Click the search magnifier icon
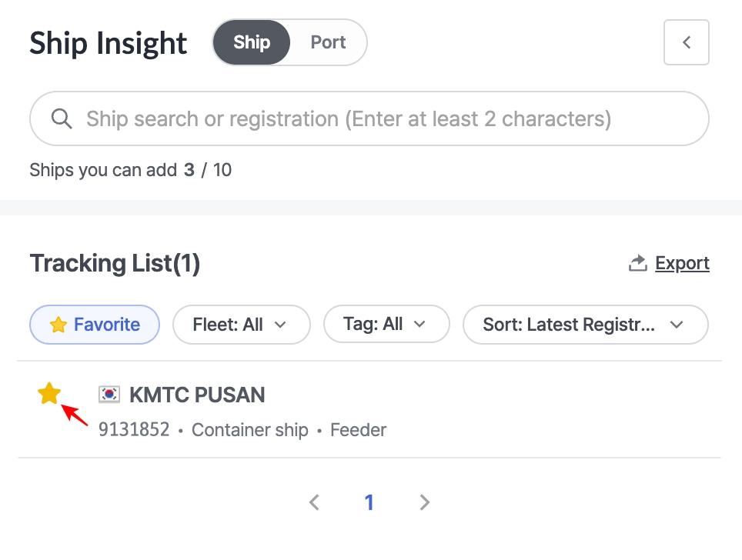This screenshot has width=742, height=560. 62,119
